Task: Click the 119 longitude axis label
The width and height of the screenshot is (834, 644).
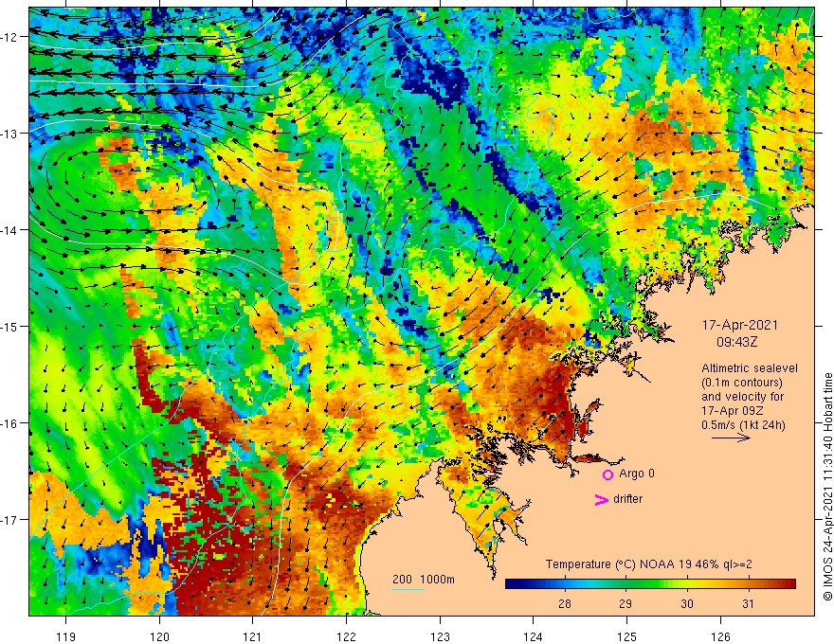Action: 66,636
